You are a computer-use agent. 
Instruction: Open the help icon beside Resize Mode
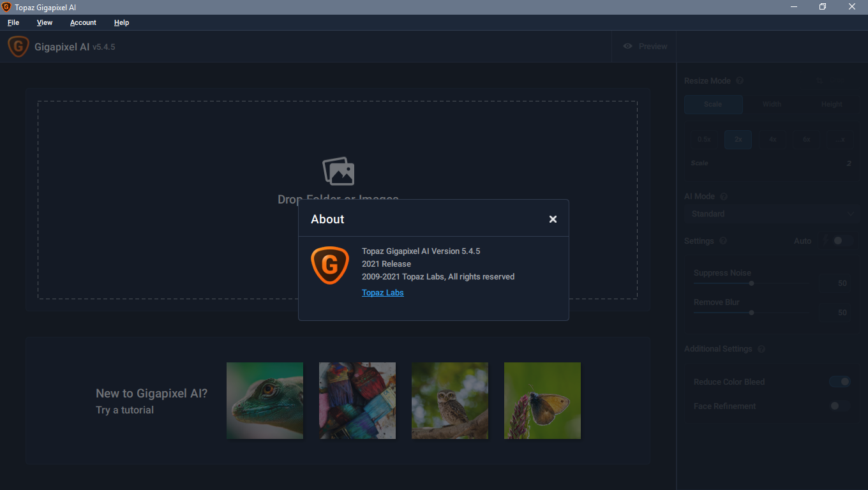point(740,81)
